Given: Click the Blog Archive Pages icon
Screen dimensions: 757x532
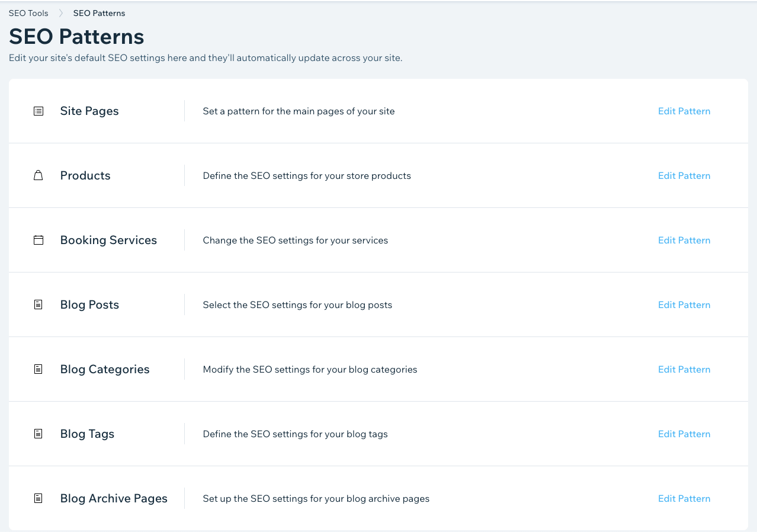Looking at the screenshot, I should pyautogui.click(x=39, y=498).
